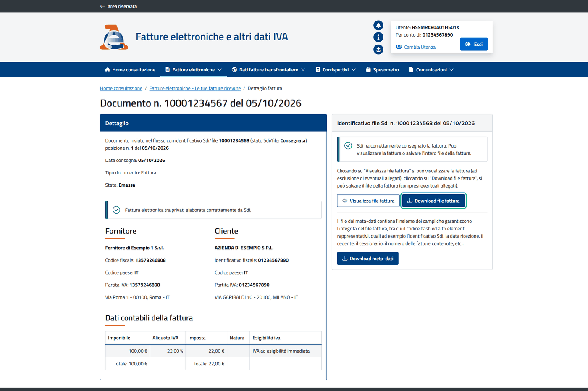The height and width of the screenshot is (391, 588).
Task: Click 'Data consegna: 05/10/2026' line
Action: [135, 160]
